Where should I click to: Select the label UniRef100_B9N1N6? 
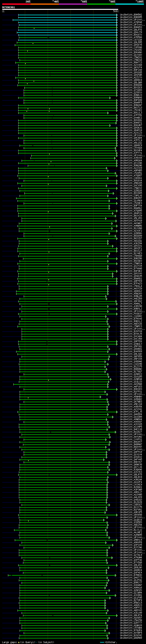tap(131, 165)
